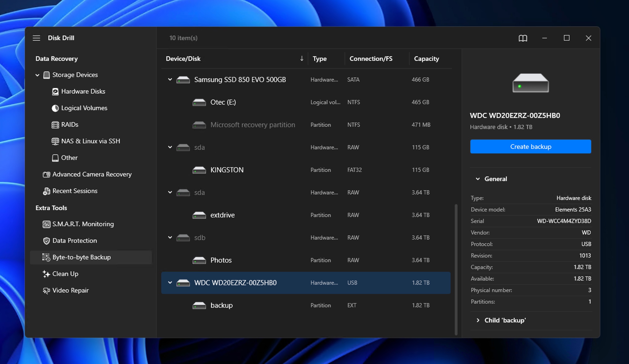This screenshot has height=364, width=629.
Task: Click the serial WD-WCC4M4ZYD38D value
Action: [x=564, y=221]
